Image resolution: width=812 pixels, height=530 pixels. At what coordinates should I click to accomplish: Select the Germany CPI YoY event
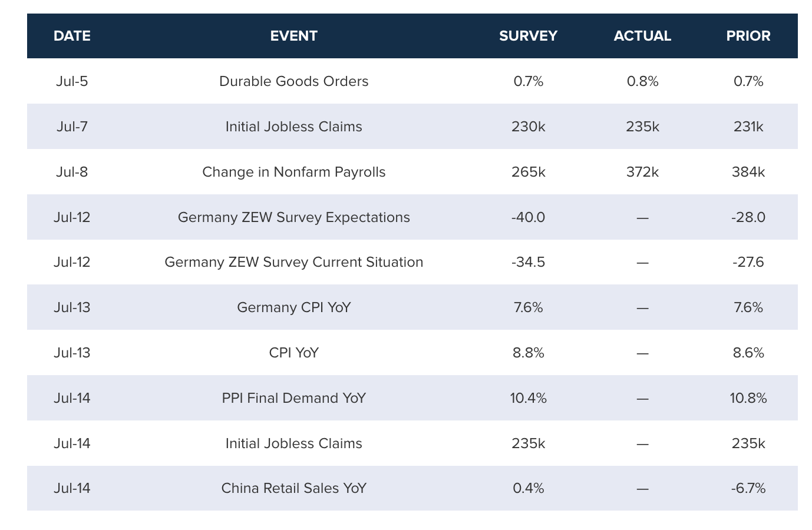[293, 307]
